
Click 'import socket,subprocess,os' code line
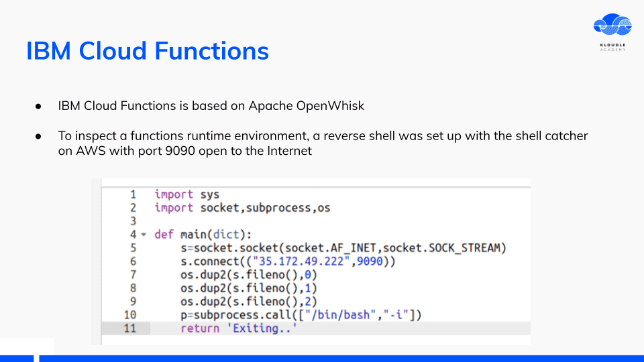[x=242, y=208]
